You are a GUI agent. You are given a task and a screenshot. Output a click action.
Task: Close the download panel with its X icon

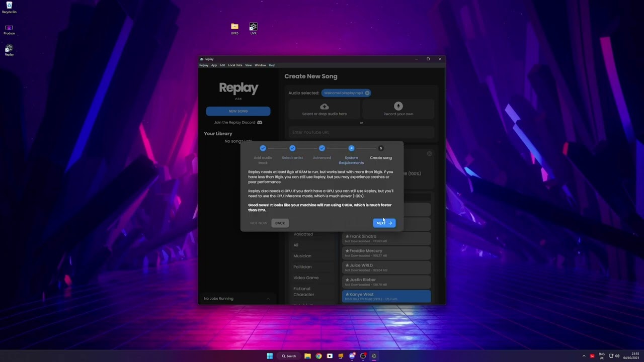[x=429, y=153]
